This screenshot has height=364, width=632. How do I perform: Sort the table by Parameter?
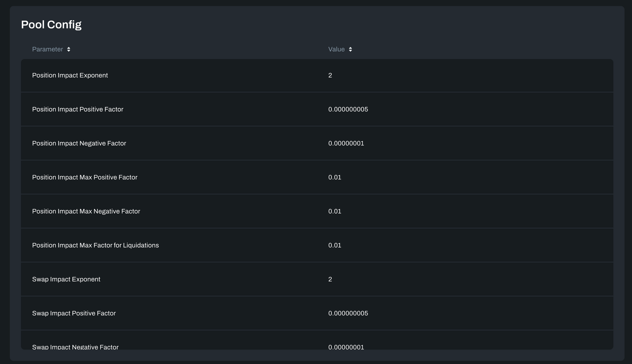(47, 49)
